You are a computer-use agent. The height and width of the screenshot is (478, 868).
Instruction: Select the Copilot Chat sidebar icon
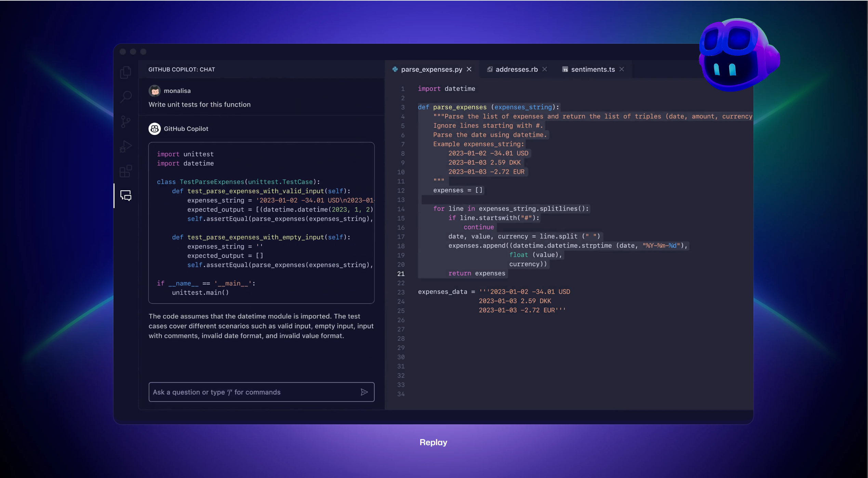tap(126, 195)
